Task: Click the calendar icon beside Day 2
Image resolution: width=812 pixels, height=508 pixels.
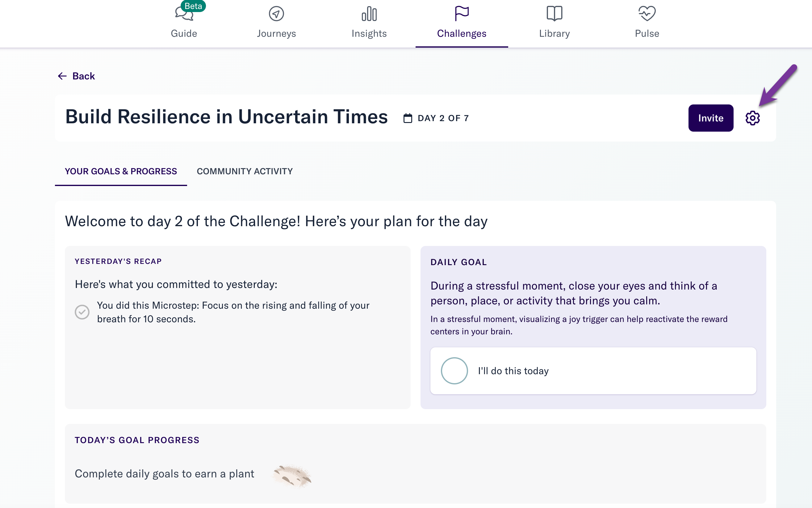Action: coord(408,118)
